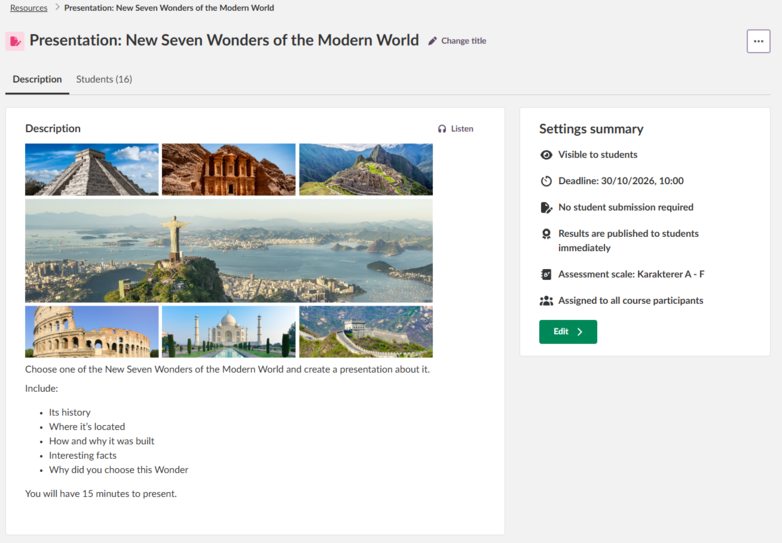Open the three-dots more options menu
Screen dimensions: 782x543
(x=758, y=41)
